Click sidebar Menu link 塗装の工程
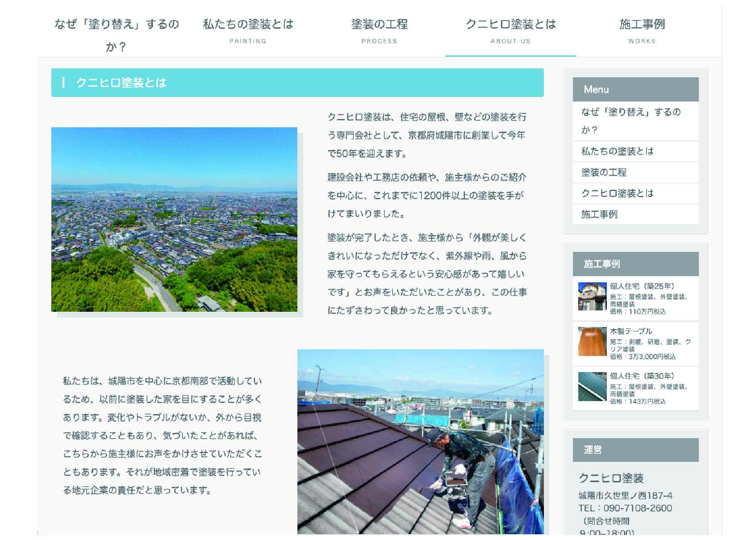This screenshot has height=540, width=756. [604, 172]
